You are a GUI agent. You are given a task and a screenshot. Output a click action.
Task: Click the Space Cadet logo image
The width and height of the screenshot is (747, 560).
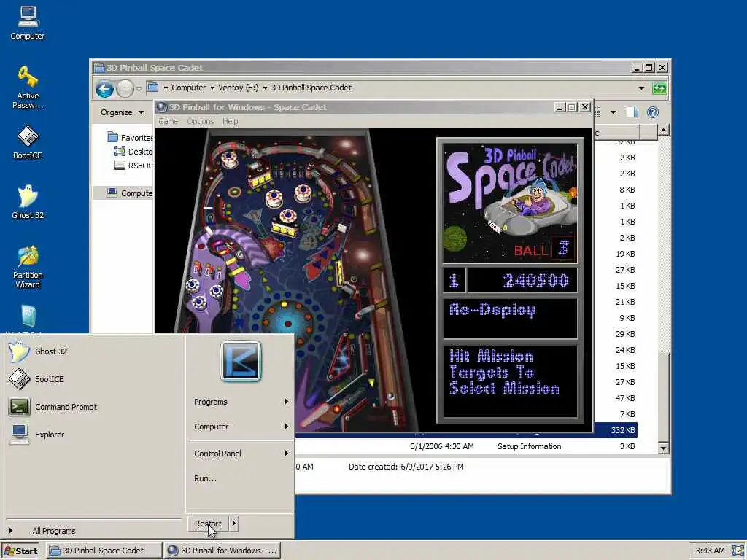coord(510,203)
